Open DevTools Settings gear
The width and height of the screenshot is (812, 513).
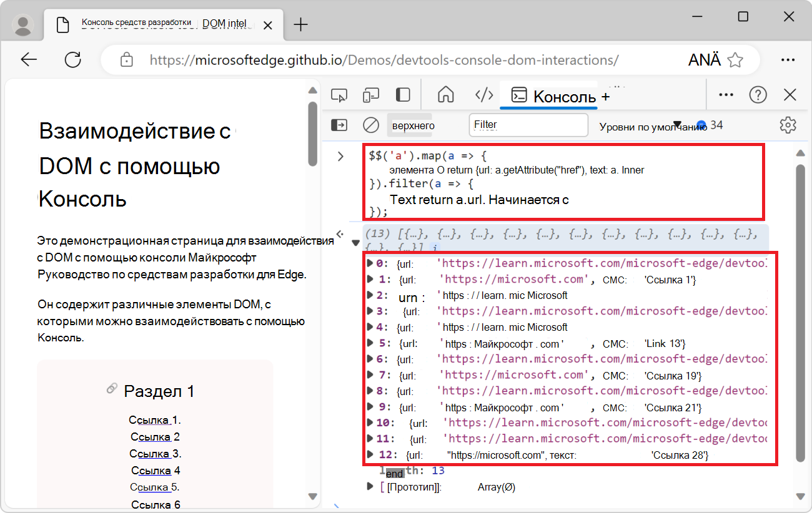click(788, 125)
